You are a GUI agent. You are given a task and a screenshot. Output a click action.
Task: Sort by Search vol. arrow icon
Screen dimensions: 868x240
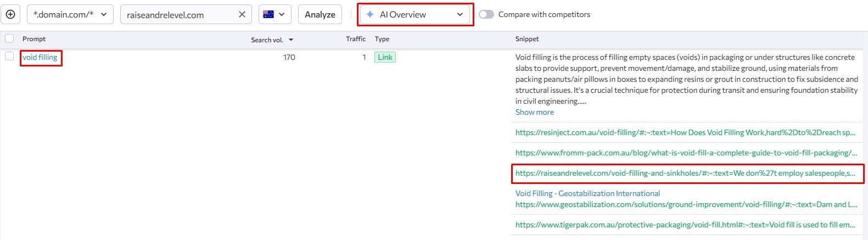pos(291,40)
